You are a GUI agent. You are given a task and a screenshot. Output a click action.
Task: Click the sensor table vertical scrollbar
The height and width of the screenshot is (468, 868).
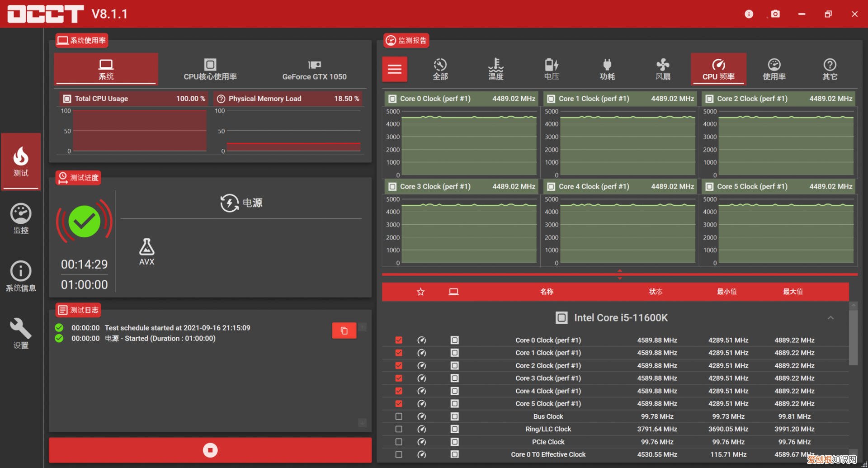pyautogui.click(x=853, y=337)
